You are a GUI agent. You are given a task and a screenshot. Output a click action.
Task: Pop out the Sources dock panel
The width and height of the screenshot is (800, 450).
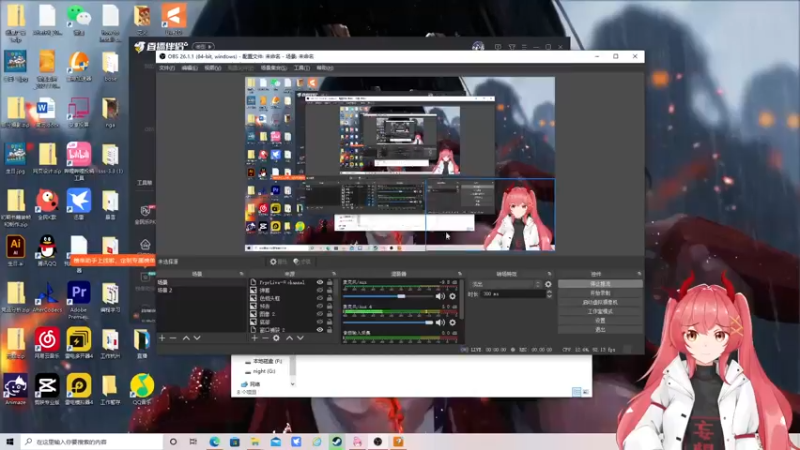pos(334,274)
